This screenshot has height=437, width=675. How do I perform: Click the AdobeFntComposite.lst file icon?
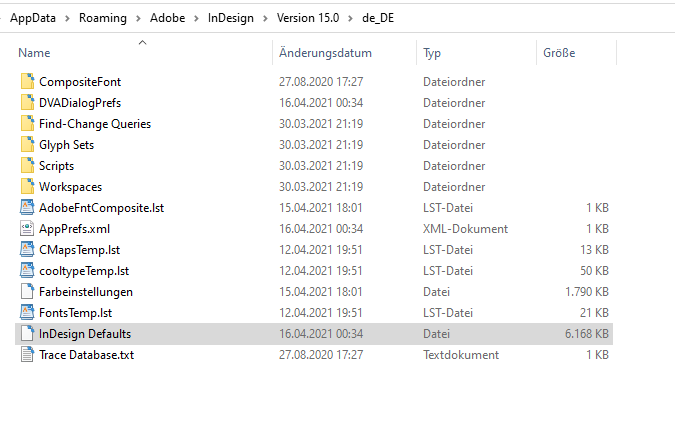pyautogui.click(x=27, y=208)
